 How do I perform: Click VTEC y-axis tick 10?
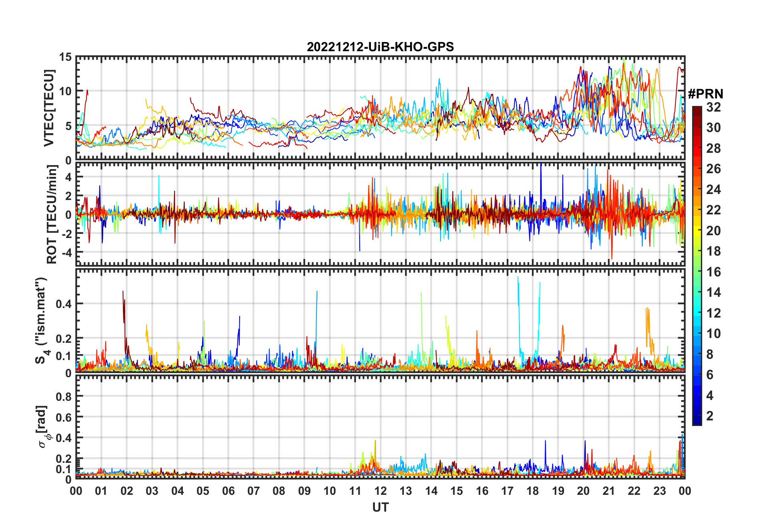click(x=65, y=91)
